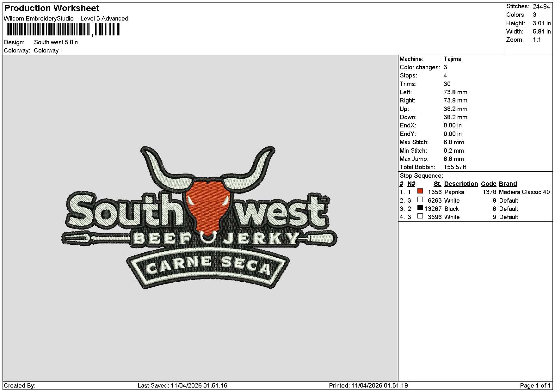Click the Width value '5.81 in'
This screenshot has height=392, width=555.
(542, 32)
